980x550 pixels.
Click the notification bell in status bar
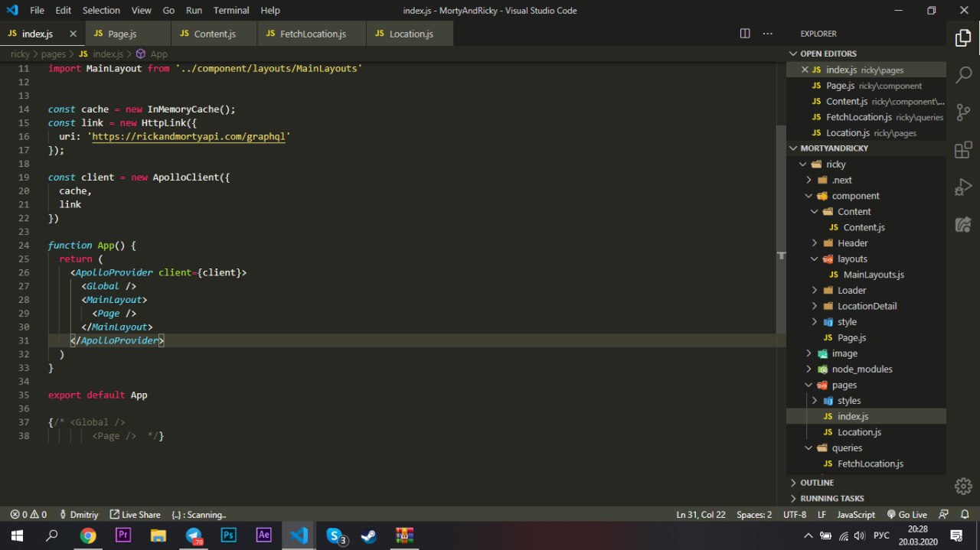coord(965,515)
